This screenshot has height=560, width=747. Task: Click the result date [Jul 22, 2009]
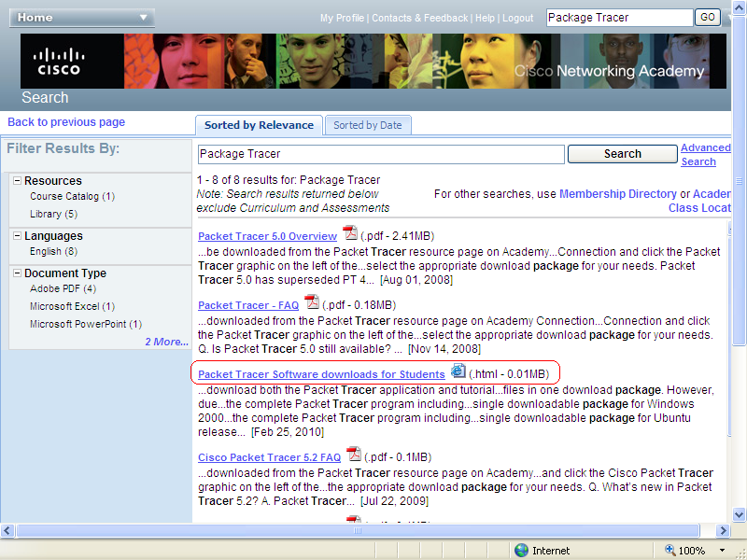point(394,501)
